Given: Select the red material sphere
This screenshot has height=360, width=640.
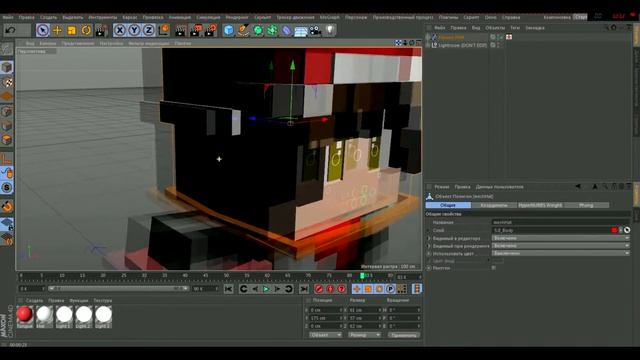Looking at the screenshot, I should [24, 314].
